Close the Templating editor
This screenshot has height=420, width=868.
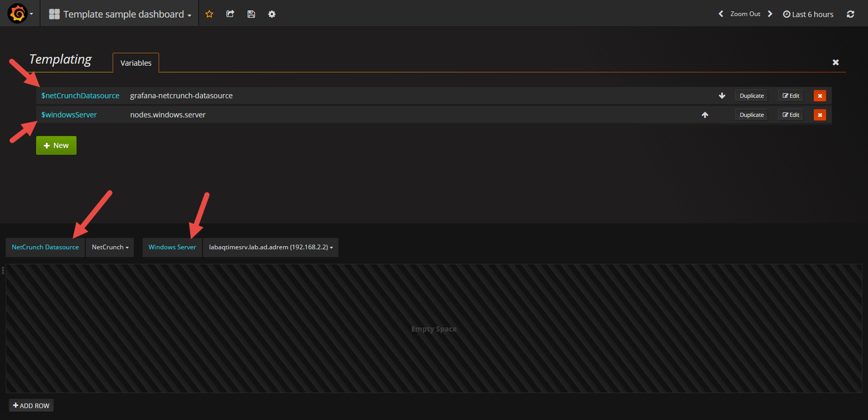pos(835,62)
